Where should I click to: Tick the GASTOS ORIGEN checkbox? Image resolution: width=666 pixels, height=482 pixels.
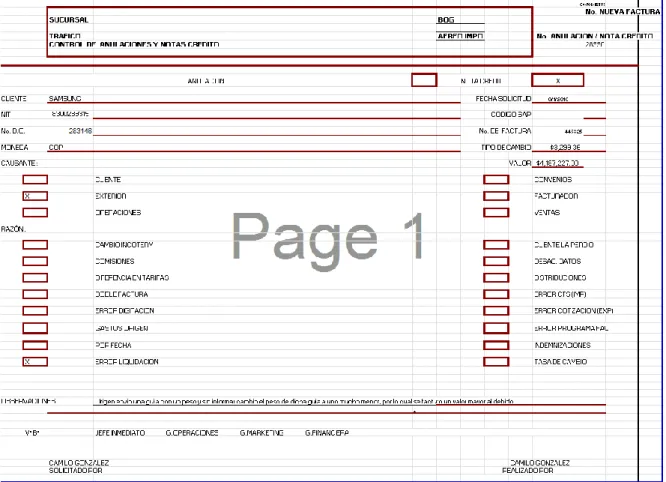[x=35, y=328]
